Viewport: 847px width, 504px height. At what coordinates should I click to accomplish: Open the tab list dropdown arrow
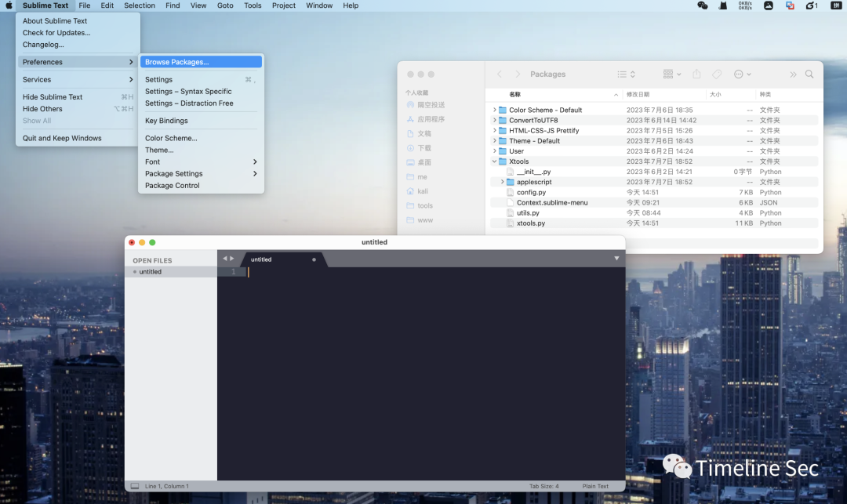click(616, 259)
